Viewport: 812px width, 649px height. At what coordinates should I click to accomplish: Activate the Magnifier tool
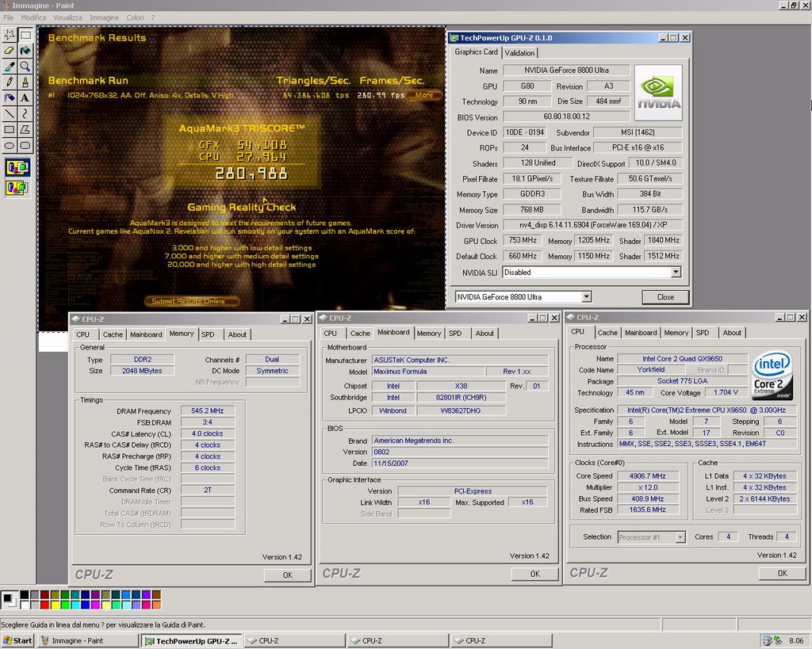pyautogui.click(x=25, y=67)
